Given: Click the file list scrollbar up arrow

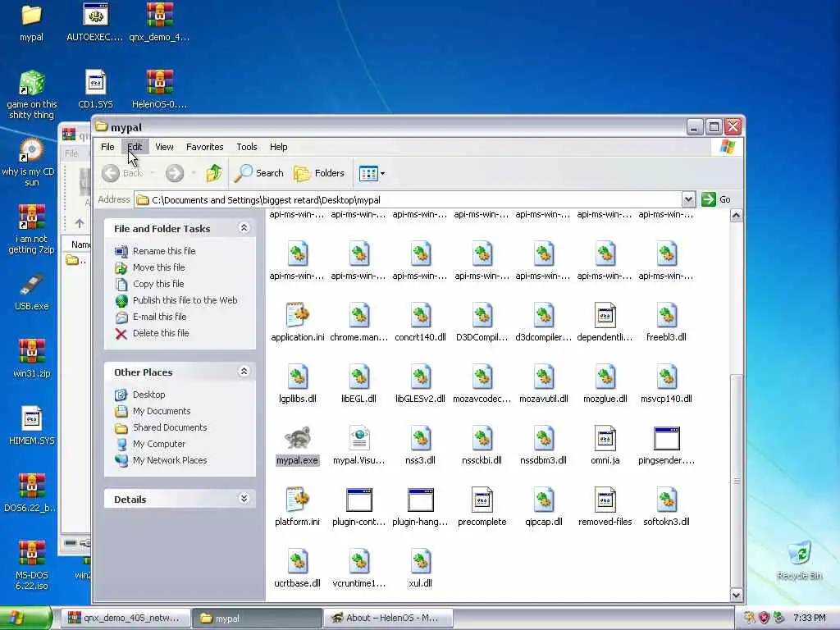Looking at the screenshot, I should (736, 216).
